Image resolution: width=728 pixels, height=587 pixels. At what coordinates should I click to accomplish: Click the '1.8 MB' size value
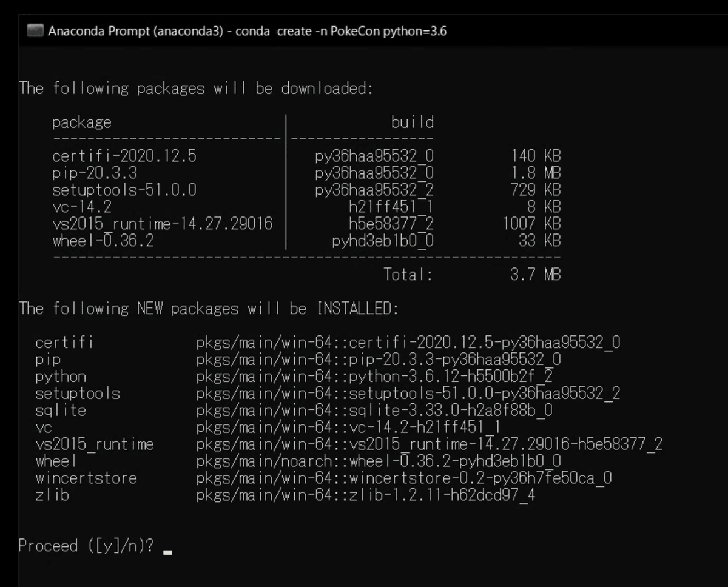536,173
